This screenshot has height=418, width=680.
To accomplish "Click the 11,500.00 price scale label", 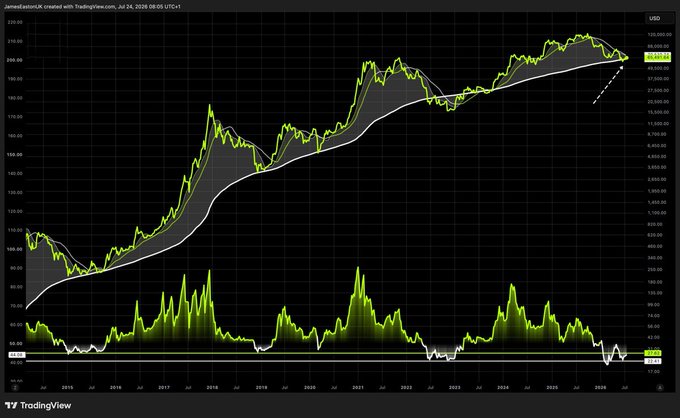I will tap(659, 124).
